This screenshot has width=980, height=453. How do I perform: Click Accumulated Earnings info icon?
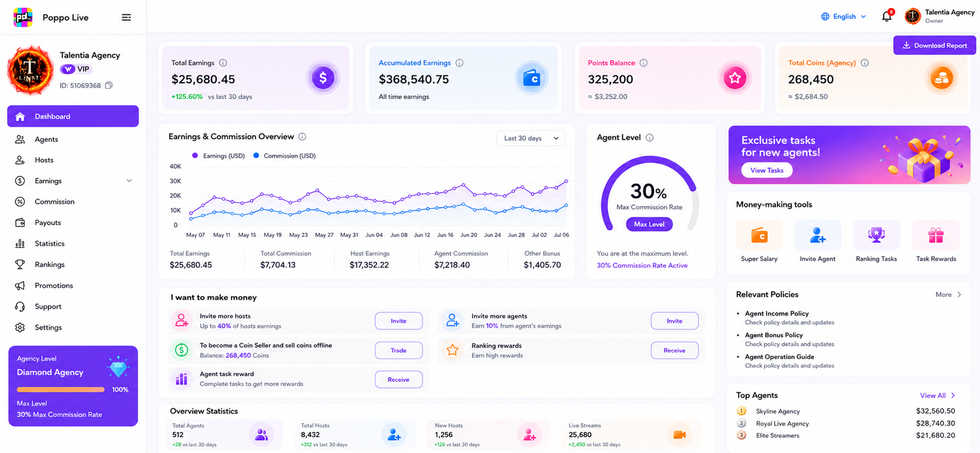[x=459, y=62]
